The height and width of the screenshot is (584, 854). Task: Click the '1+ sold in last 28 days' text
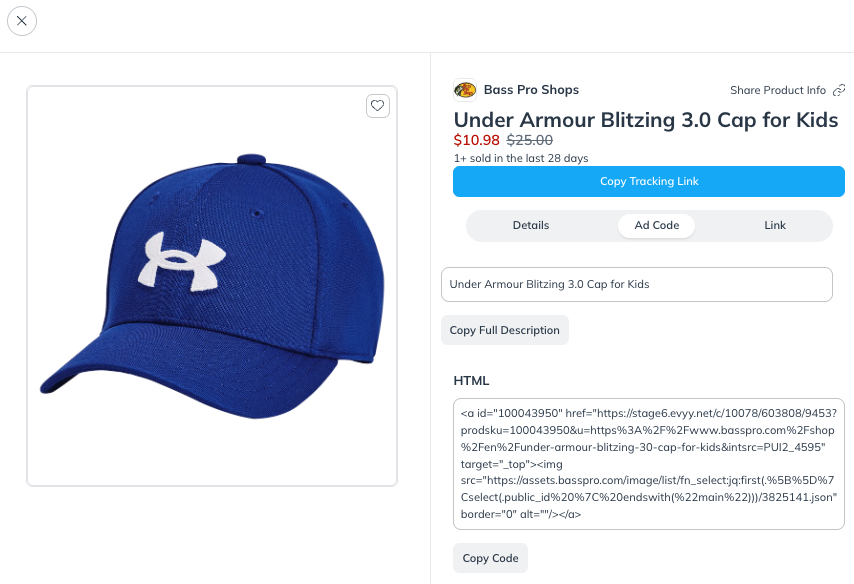521,157
